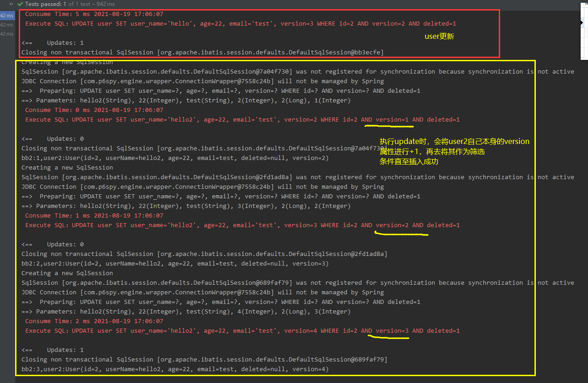Click the '@2fd1ad8a] was not registered' line

[x=297, y=177]
